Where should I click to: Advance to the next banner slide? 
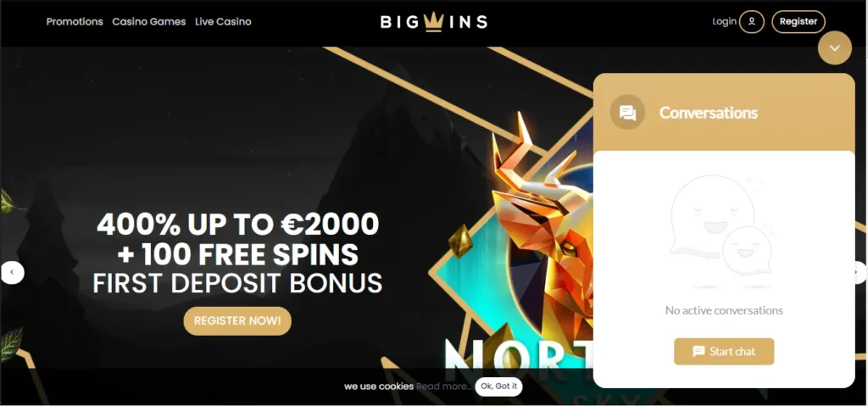[860, 272]
